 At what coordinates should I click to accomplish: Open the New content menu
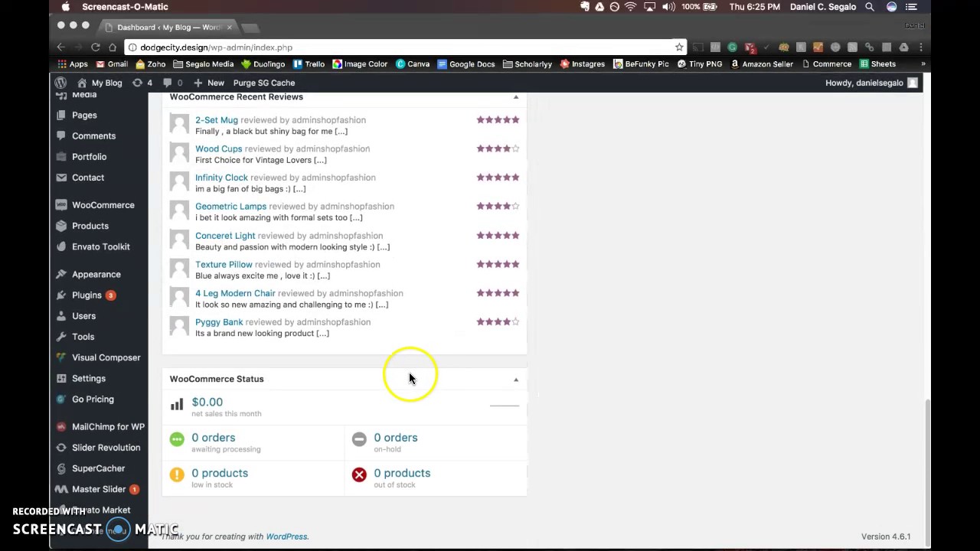point(209,83)
